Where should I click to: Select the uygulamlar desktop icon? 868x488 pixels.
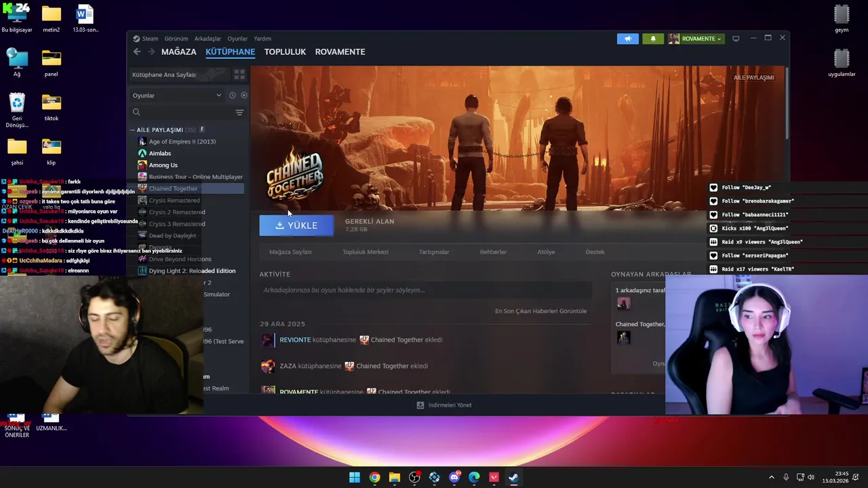[842, 63]
